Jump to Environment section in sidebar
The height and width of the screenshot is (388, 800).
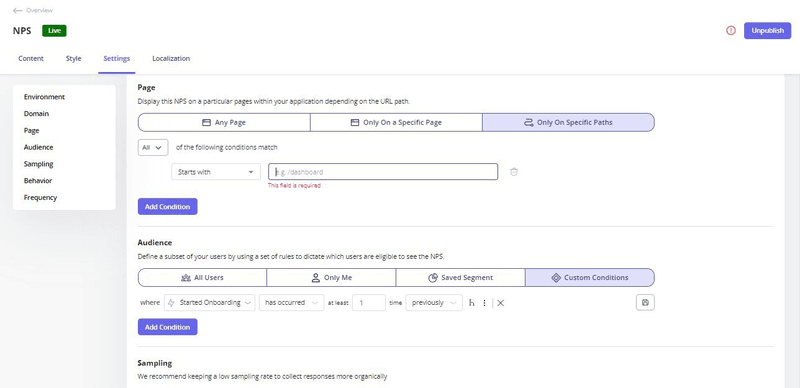(x=44, y=97)
